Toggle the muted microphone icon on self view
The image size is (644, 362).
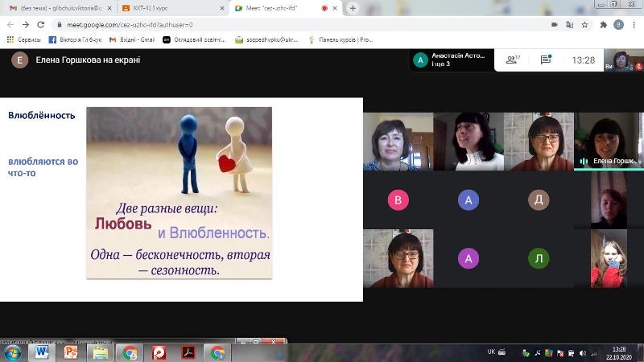tap(638, 66)
